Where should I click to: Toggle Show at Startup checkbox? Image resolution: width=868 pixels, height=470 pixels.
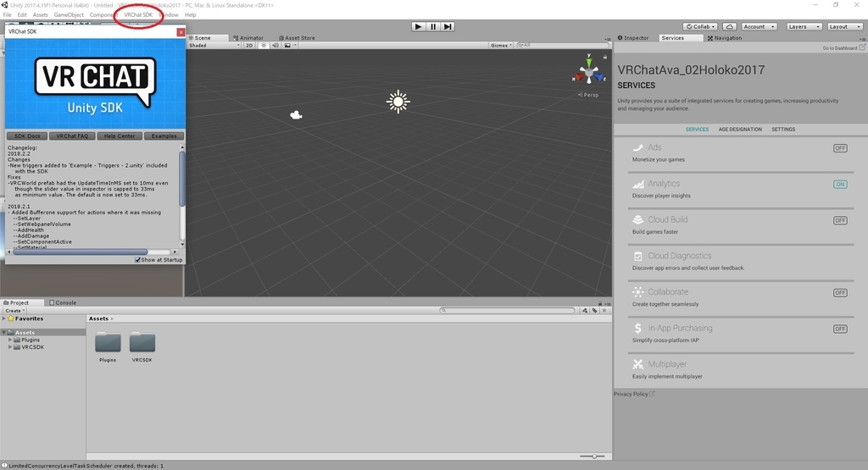pos(138,260)
